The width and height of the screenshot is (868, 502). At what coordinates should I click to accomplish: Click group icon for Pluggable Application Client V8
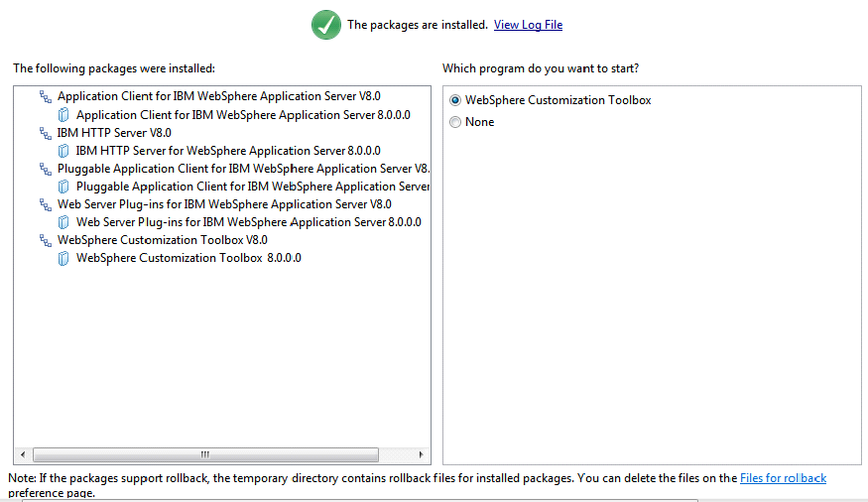pyautogui.click(x=46, y=169)
